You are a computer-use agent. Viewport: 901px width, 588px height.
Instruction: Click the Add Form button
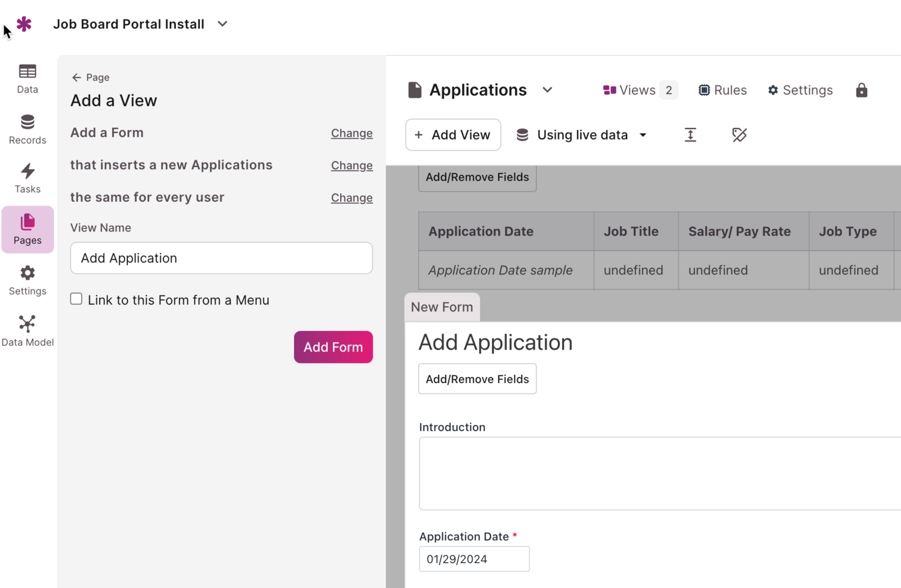click(333, 347)
